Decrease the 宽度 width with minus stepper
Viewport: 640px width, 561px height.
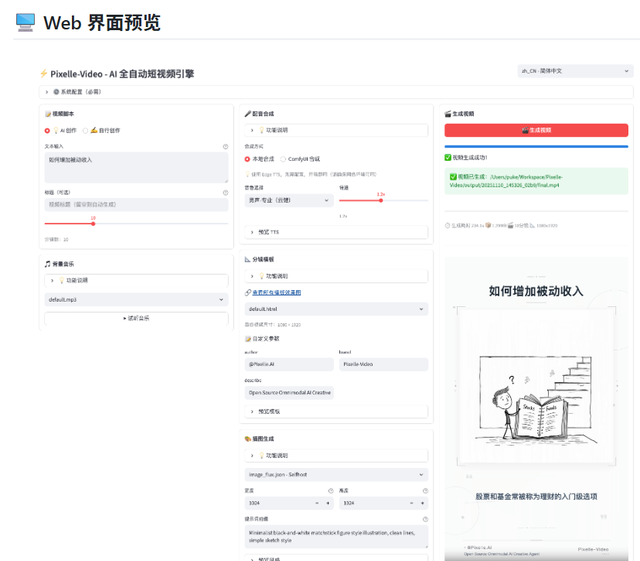tap(317, 503)
